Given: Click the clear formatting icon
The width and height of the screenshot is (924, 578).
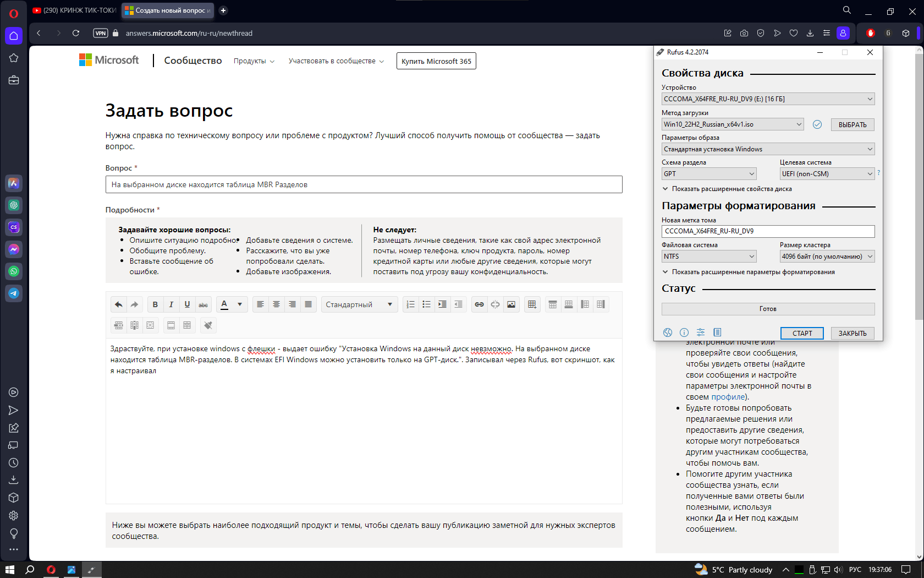Looking at the screenshot, I should tap(208, 325).
